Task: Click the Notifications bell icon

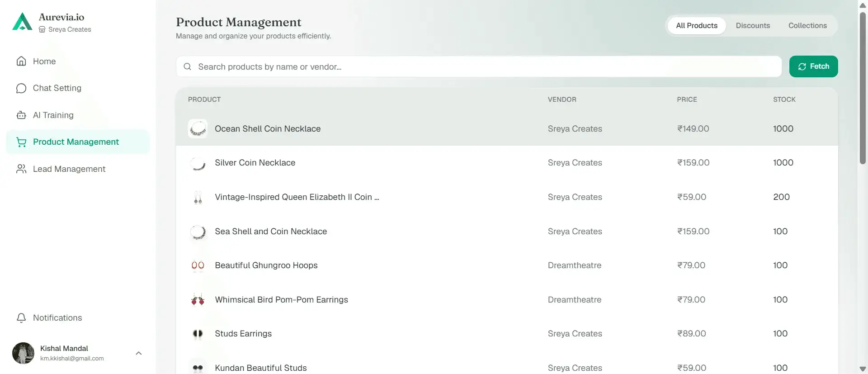Action: point(21,318)
